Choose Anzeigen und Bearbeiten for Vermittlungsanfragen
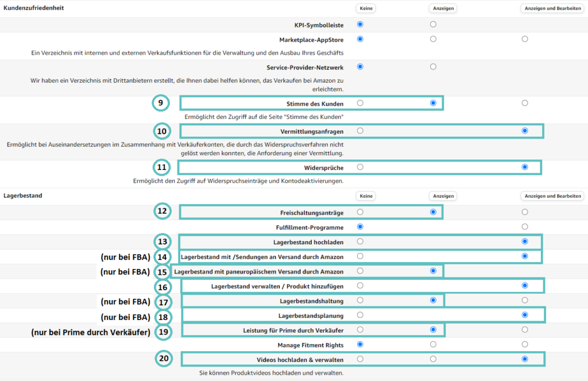Viewport: 588px width, 381px height. tap(525, 130)
